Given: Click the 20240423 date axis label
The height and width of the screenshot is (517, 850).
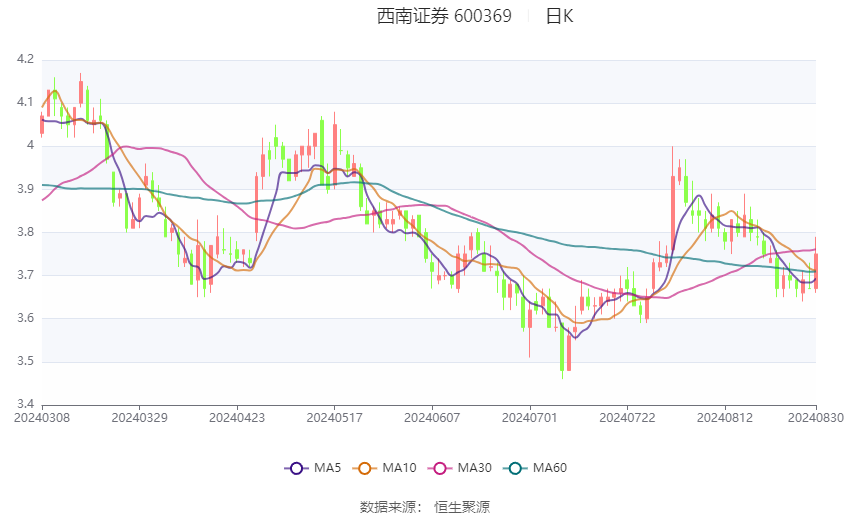Looking at the screenshot, I should tap(237, 418).
